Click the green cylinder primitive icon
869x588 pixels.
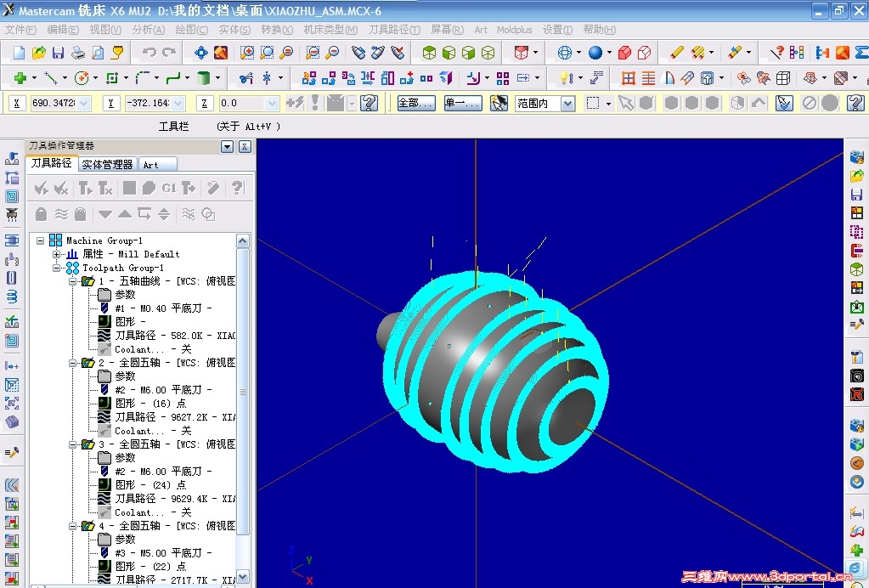tap(203, 78)
